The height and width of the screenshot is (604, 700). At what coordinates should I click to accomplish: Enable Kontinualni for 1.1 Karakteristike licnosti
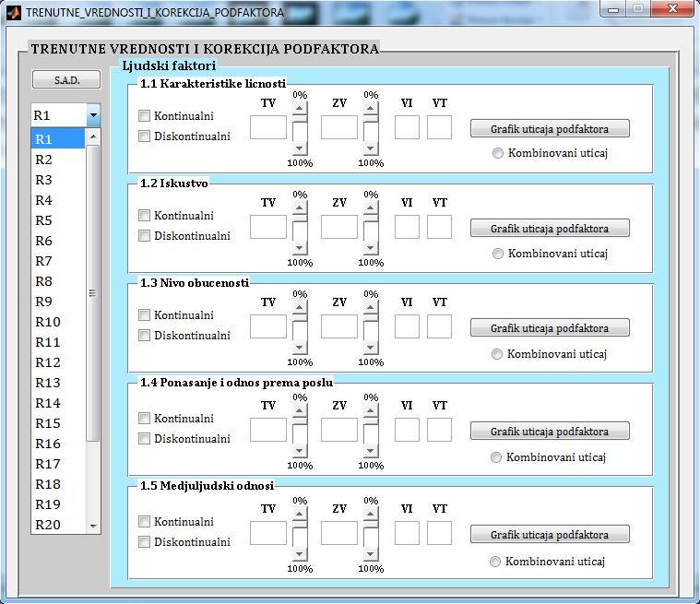(x=144, y=116)
